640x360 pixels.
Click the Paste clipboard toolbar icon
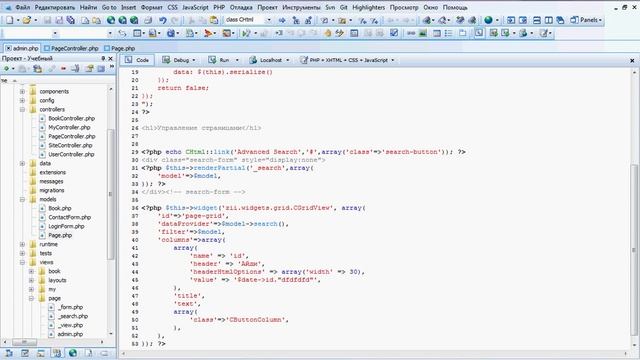(213, 20)
